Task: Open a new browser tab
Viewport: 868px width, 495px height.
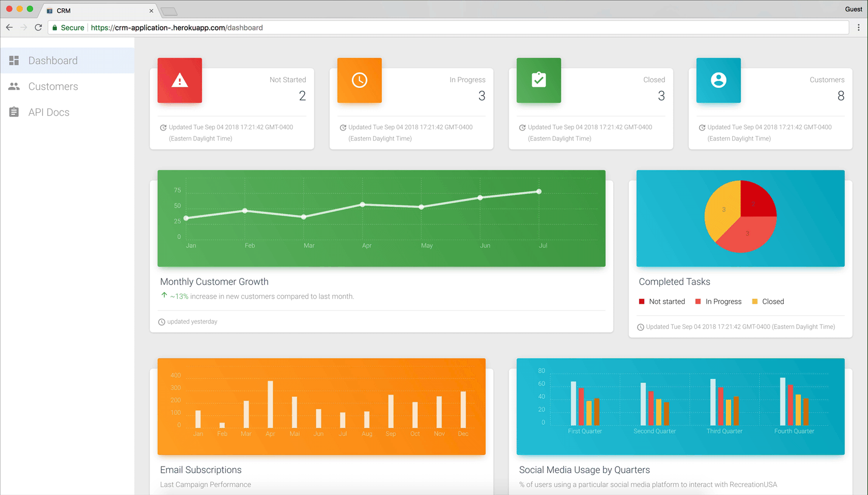Action: 169,11
